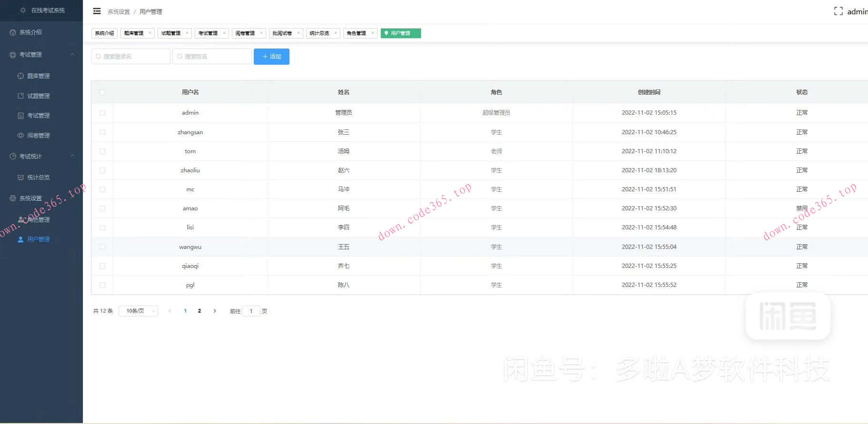Select the checkbox for user zhangsan
The image size is (868, 424).
(102, 132)
